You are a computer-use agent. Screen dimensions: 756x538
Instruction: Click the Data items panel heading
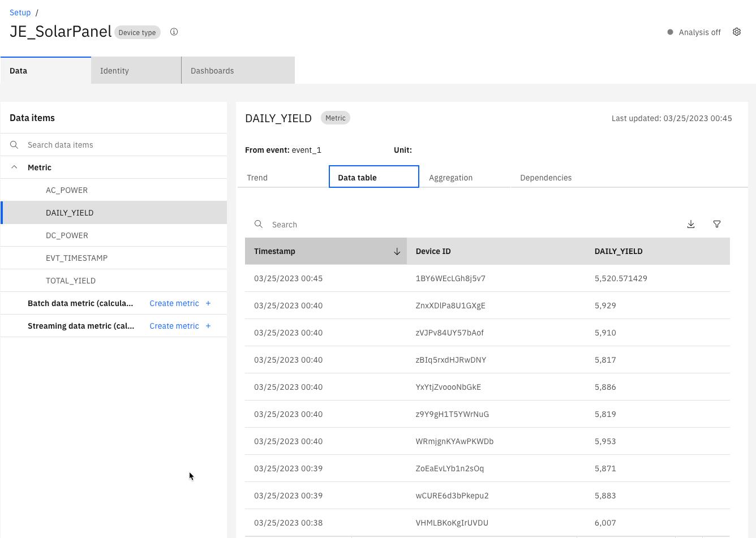pos(32,118)
